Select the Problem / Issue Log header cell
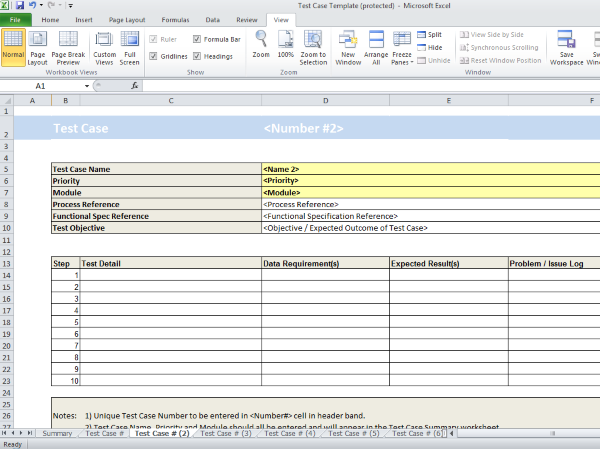 554,263
